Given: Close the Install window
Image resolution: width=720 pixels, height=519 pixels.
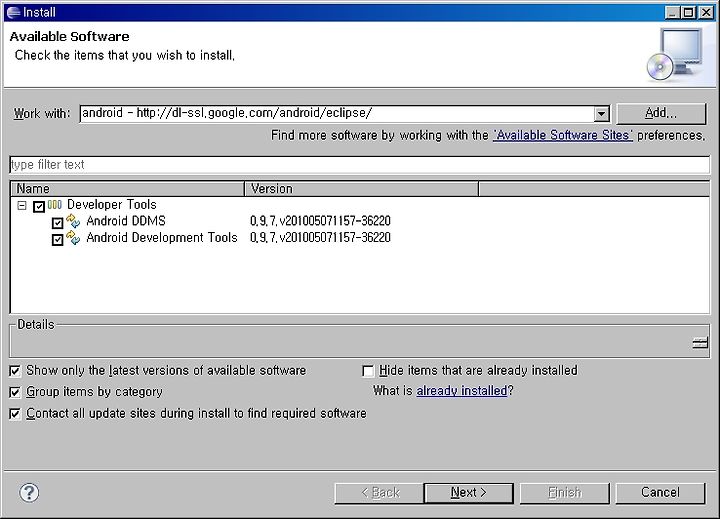Looking at the screenshot, I should 706,12.
